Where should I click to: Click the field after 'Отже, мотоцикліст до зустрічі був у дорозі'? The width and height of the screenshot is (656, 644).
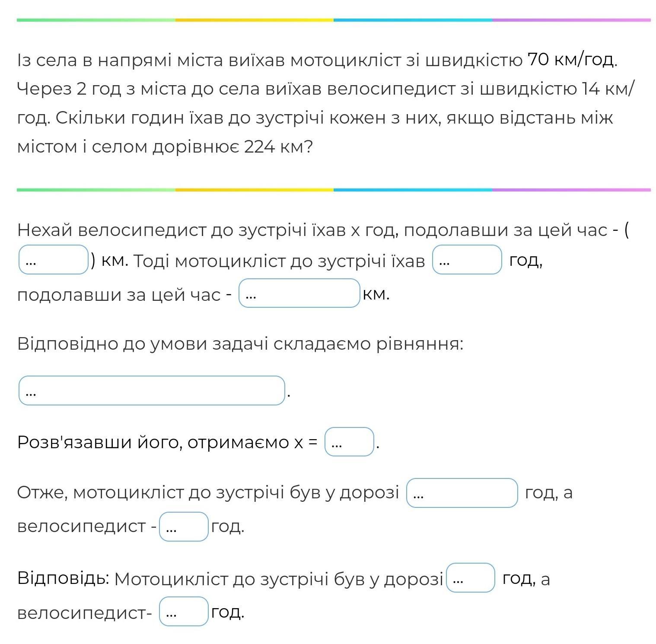tap(462, 493)
